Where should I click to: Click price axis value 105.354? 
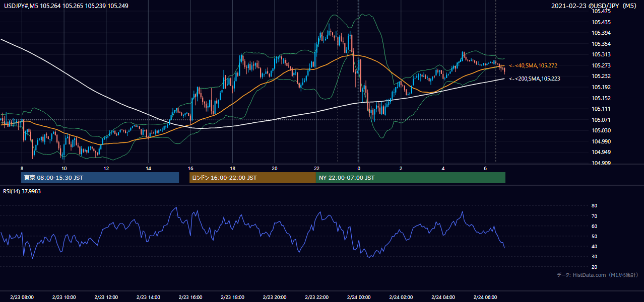(601, 44)
